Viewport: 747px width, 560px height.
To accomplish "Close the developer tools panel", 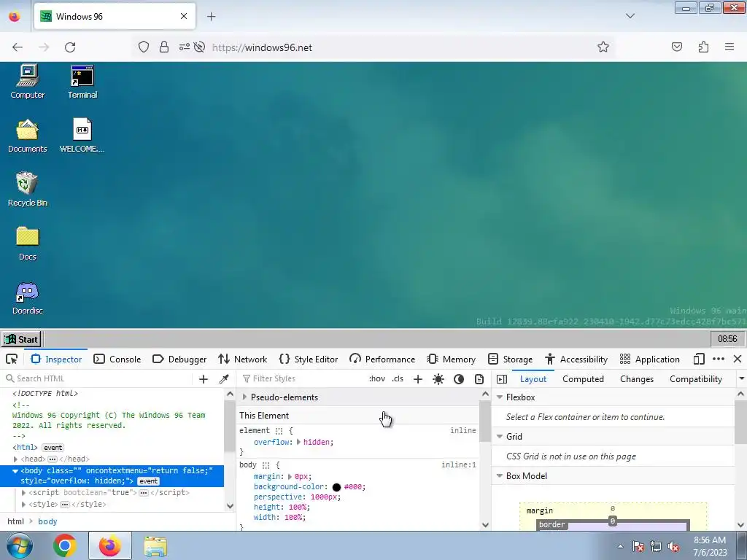I will 738,359.
